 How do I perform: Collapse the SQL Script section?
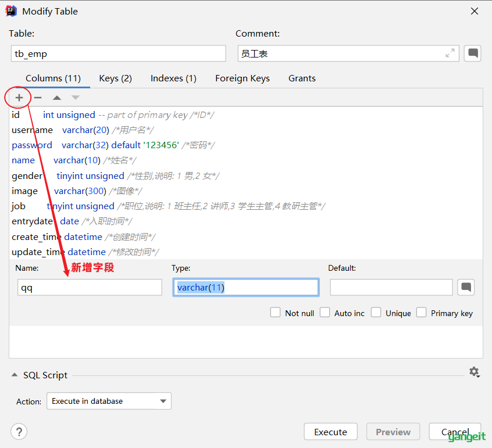15,375
